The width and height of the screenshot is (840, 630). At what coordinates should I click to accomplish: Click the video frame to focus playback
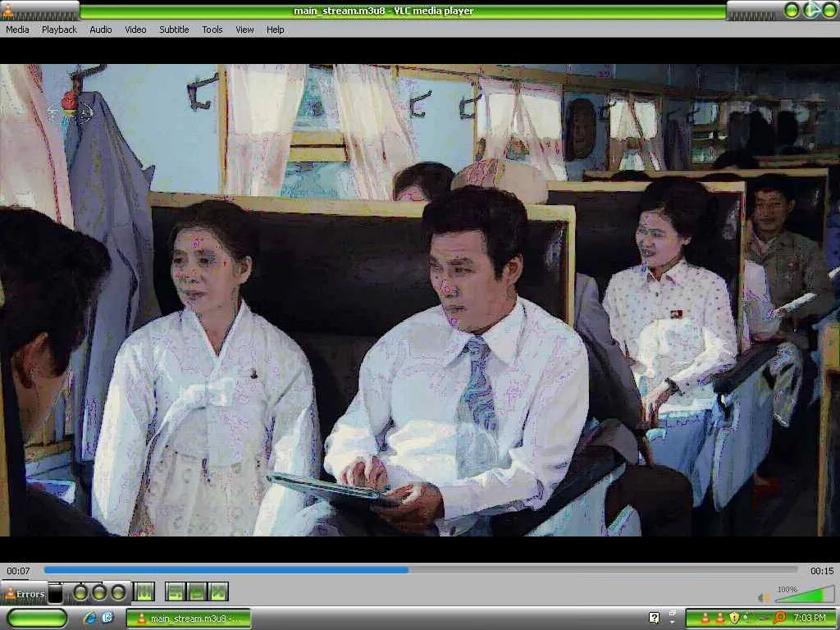(420, 300)
